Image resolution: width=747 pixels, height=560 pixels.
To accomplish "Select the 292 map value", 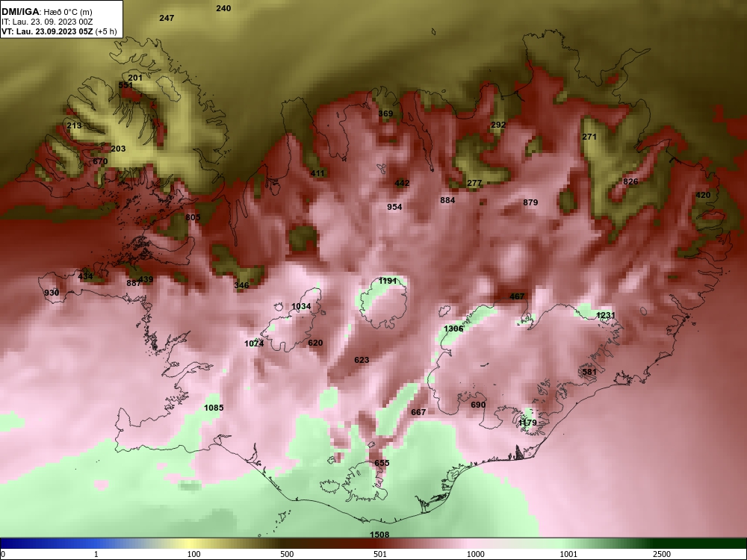I will click(498, 125).
